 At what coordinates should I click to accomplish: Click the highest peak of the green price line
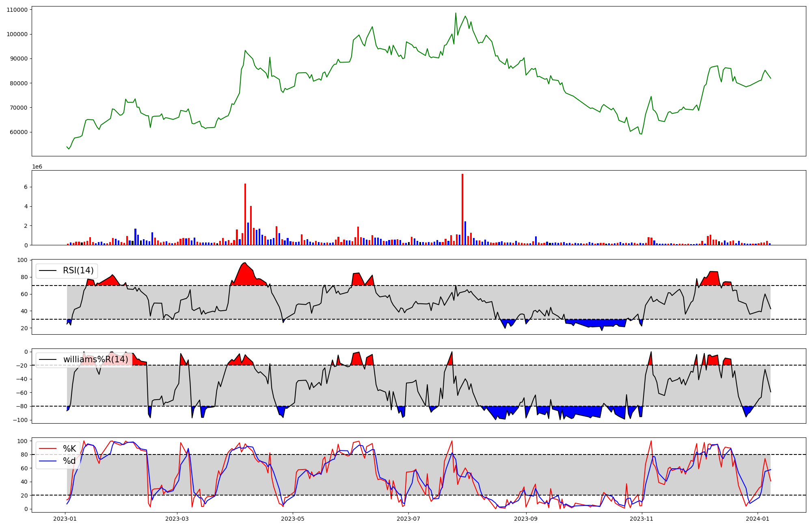coord(456,13)
